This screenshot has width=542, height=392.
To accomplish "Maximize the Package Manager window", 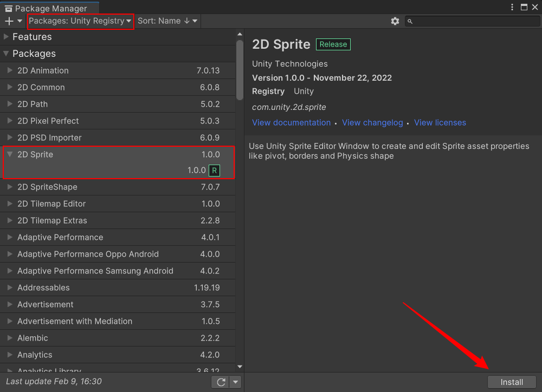I will click(x=524, y=7).
